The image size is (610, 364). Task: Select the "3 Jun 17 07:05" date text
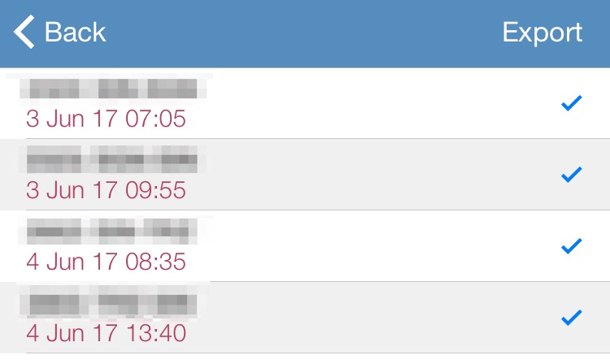[106, 119]
